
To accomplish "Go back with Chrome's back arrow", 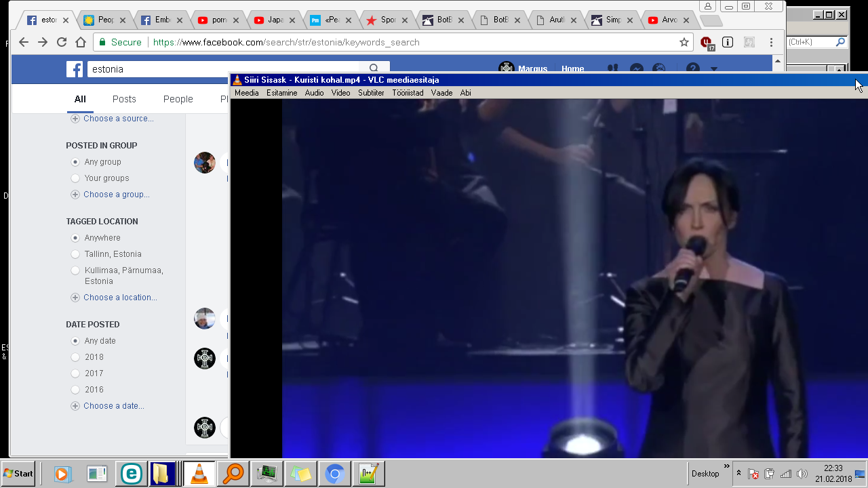I will pyautogui.click(x=24, y=42).
